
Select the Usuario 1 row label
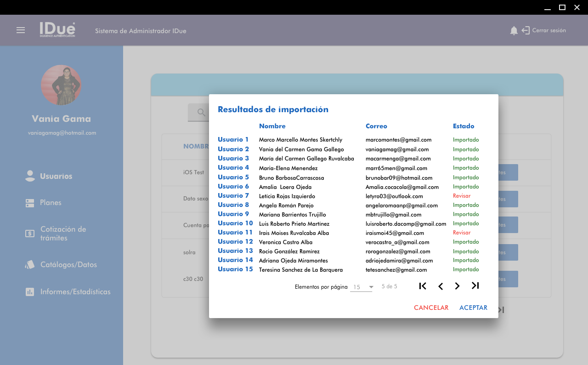pyautogui.click(x=233, y=140)
